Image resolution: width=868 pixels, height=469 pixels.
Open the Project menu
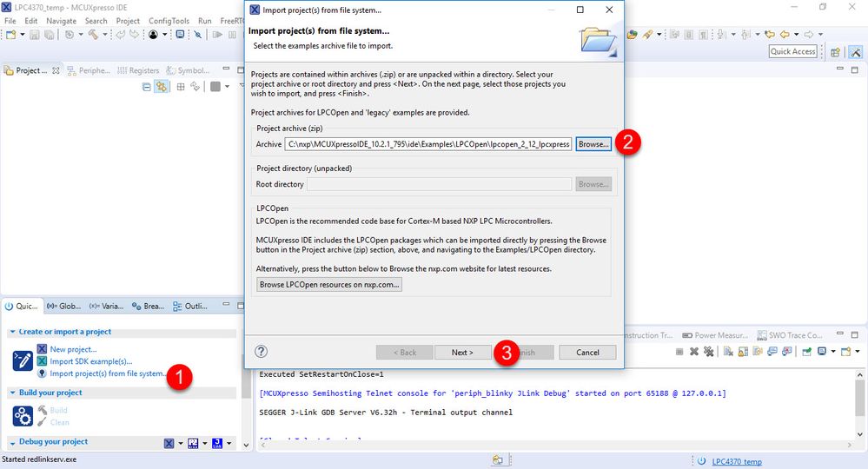128,21
